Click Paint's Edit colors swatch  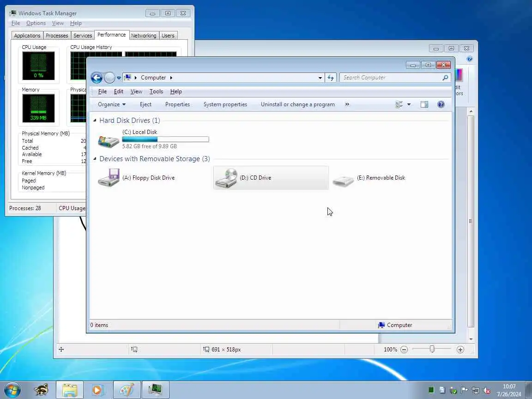point(459,75)
